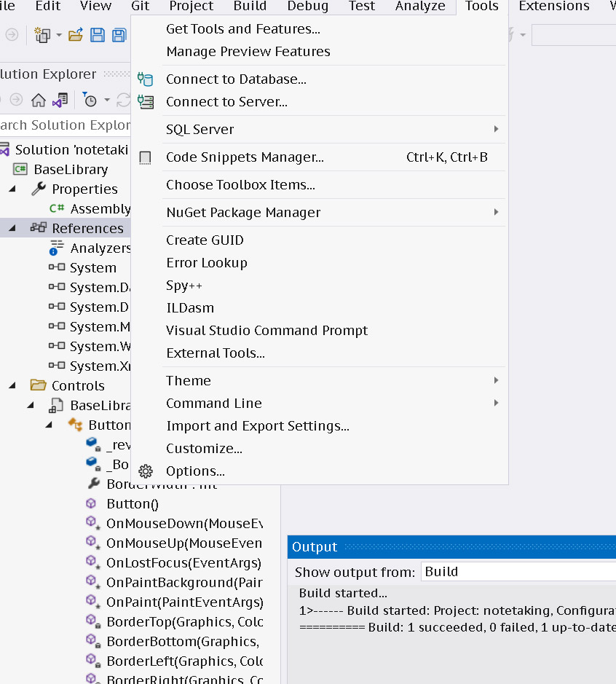616x684 pixels.
Task: Click the Save All toolbar icon
Action: point(119,35)
